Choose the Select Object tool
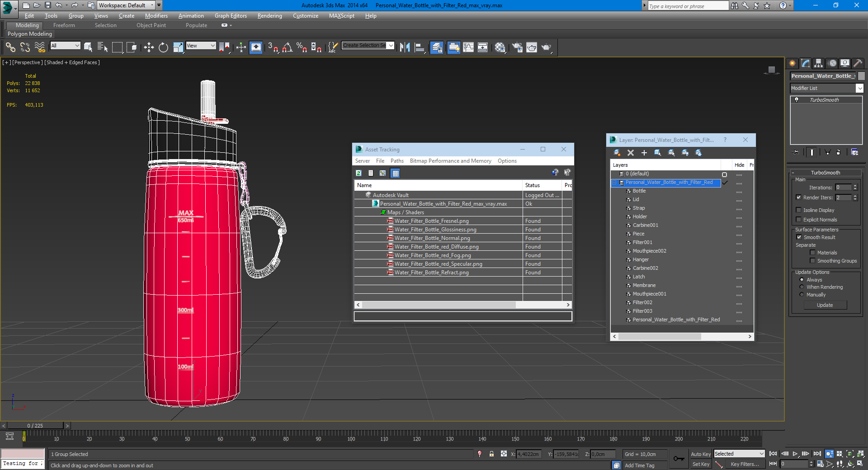 88,47
